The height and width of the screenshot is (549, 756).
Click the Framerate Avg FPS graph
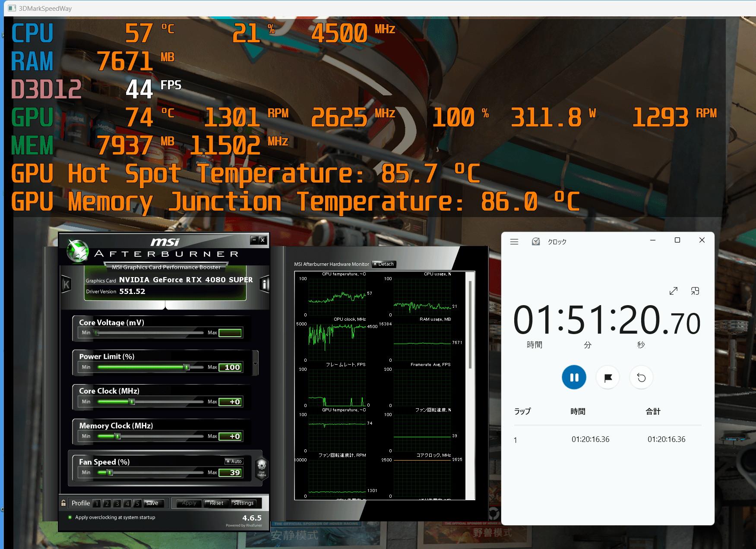[422, 388]
